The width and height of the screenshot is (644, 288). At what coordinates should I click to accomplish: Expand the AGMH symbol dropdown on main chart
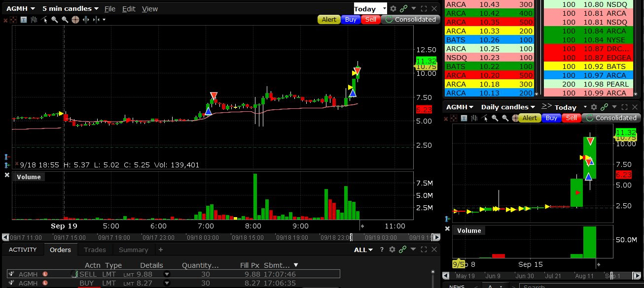[20, 8]
